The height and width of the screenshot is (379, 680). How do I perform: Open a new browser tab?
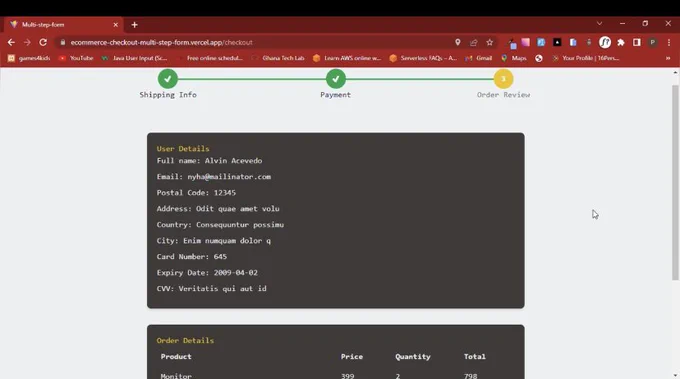click(x=134, y=25)
